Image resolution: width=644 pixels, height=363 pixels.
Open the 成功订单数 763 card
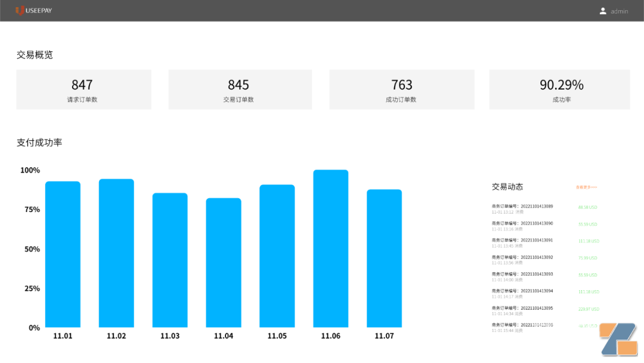tap(401, 90)
